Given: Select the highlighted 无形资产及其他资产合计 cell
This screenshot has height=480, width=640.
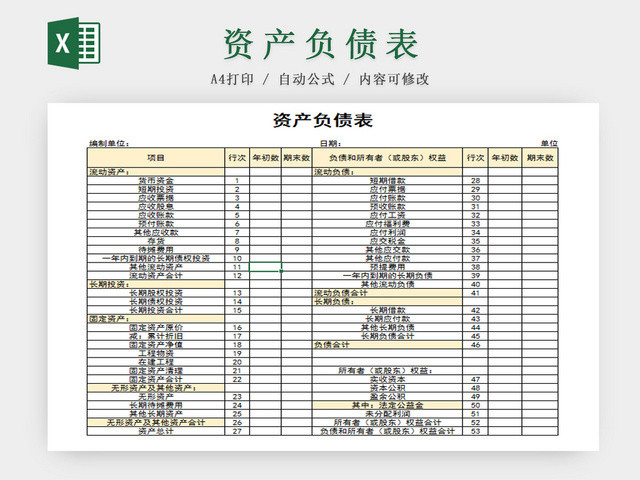Looking at the screenshot, I should [156, 422].
